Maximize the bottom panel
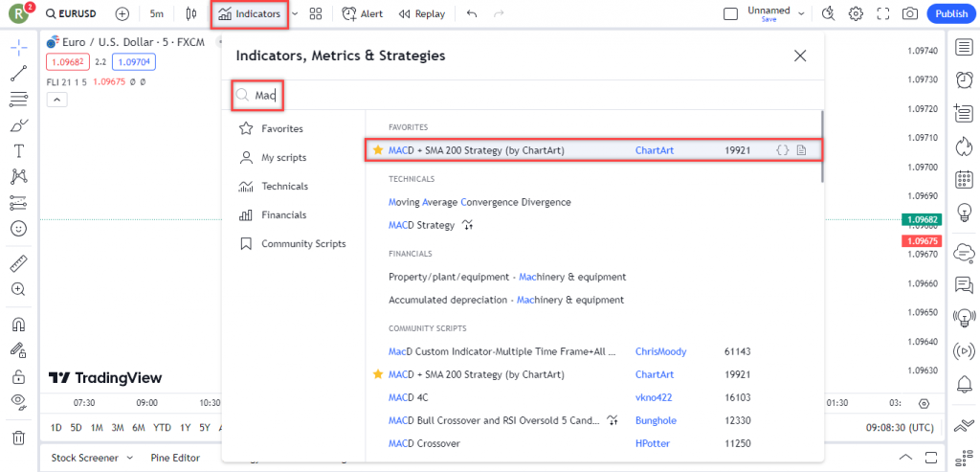The image size is (980, 472). (932, 457)
